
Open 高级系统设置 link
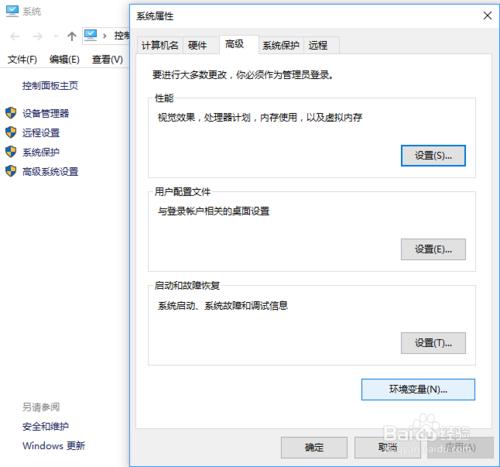pyautogui.click(x=50, y=172)
